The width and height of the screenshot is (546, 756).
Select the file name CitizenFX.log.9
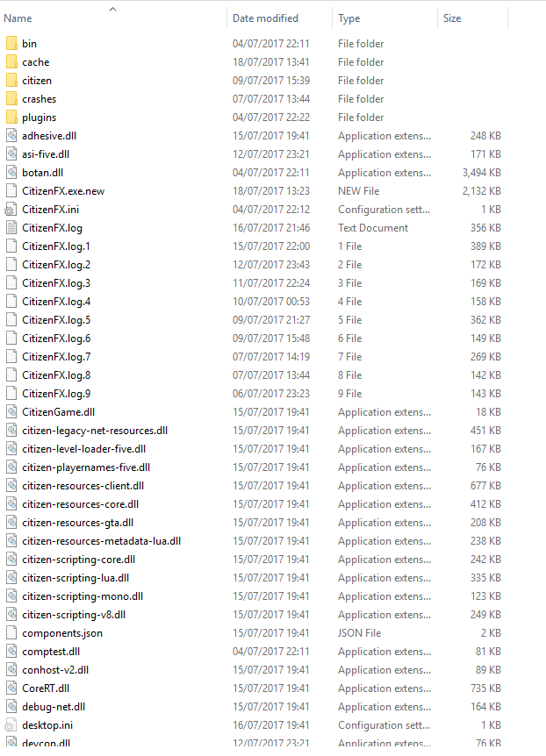click(x=56, y=394)
